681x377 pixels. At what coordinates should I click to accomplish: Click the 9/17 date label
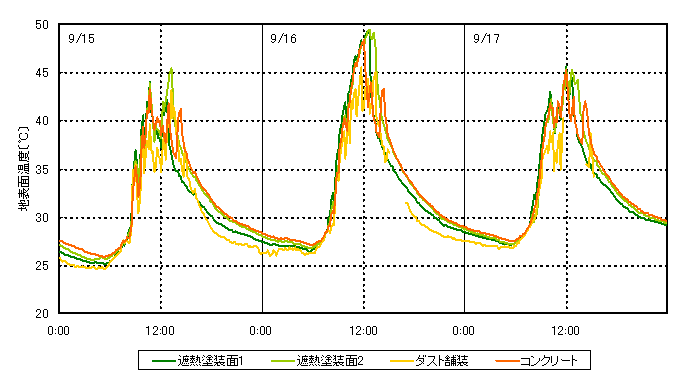tap(486, 39)
